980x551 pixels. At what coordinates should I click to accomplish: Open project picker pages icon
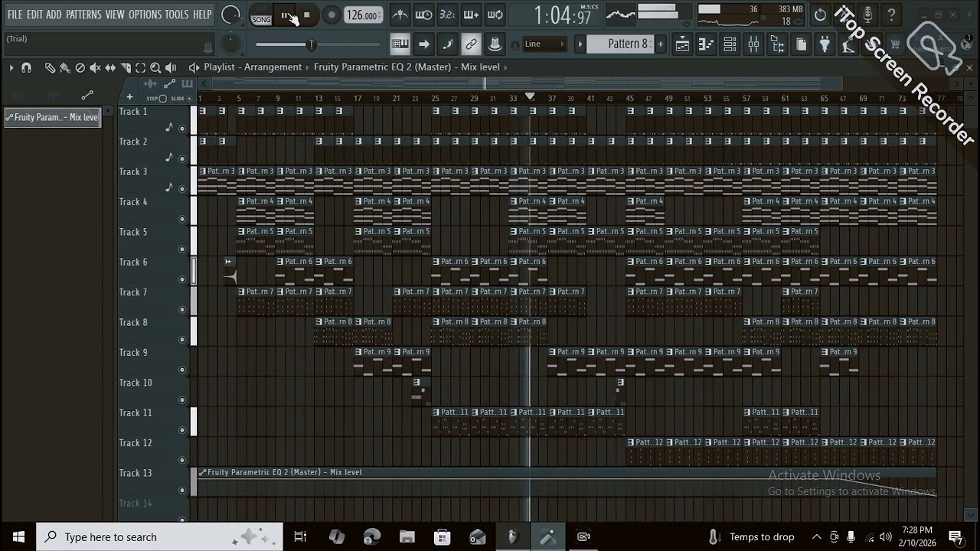coord(801,44)
